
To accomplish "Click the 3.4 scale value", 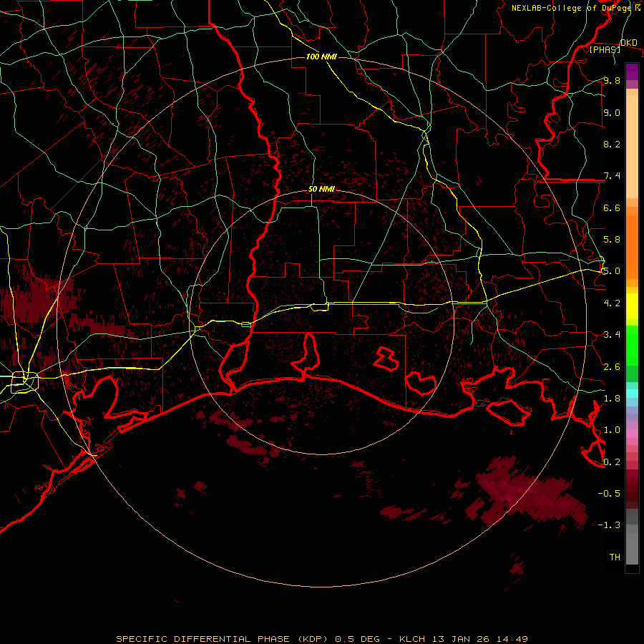I will (x=612, y=335).
